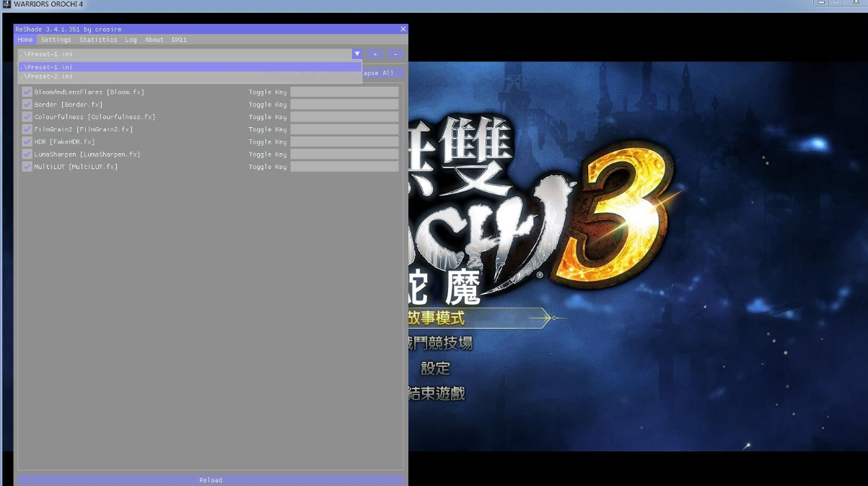The width and height of the screenshot is (868, 486).
Task: Add a new preset with plus button
Action: pos(375,54)
